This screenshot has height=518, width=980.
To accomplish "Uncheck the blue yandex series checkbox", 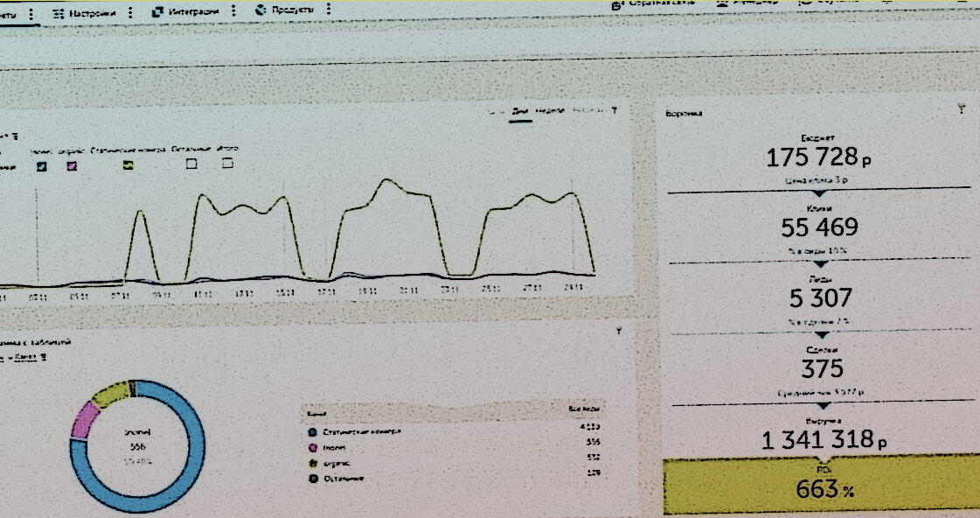I will click(x=41, y=166).
